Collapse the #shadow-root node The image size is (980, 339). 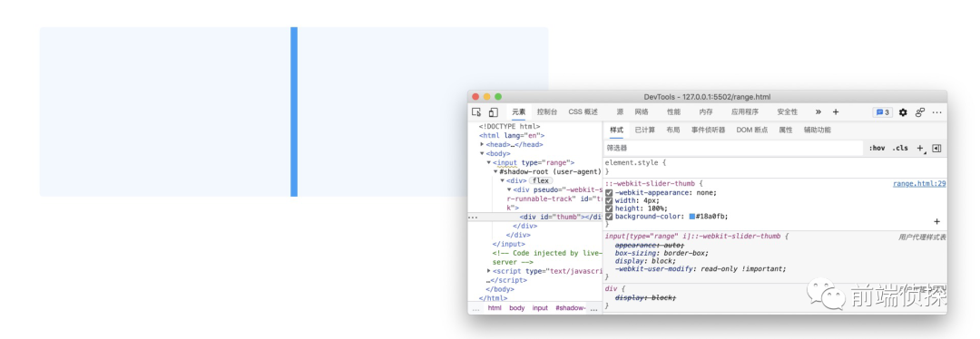[495, 171]
